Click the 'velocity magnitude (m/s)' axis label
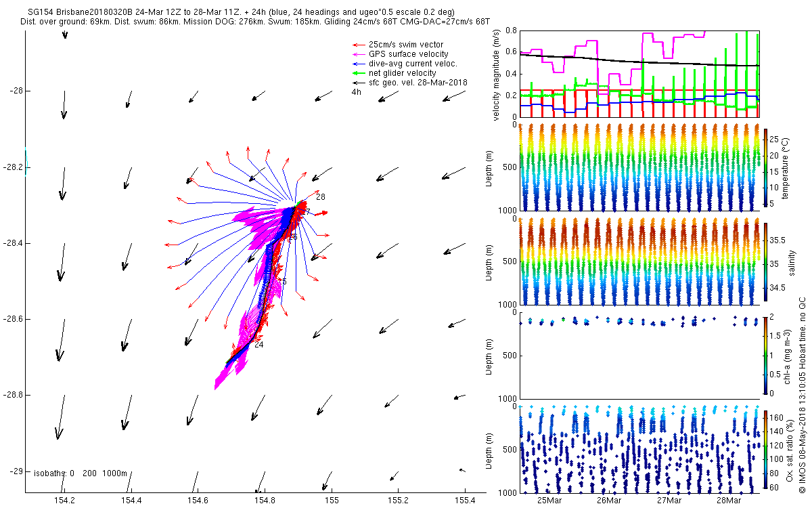Image resolution: width=812 pixels, height=508 pixels. (497, 75)
